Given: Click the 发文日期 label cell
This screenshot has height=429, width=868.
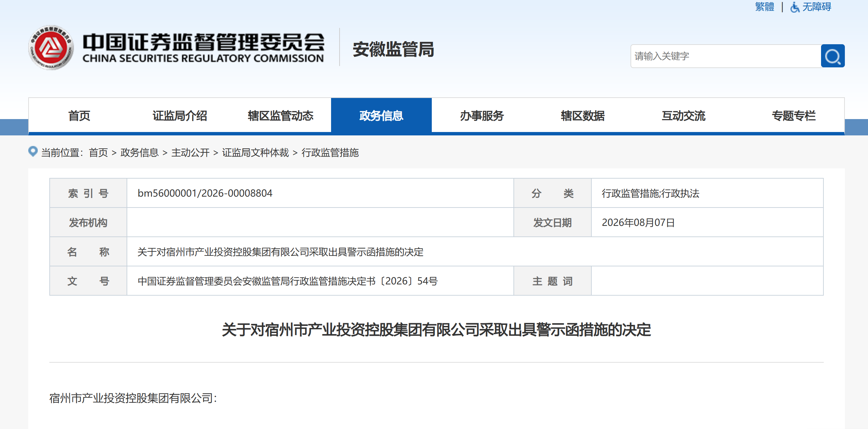Looking at the screenshot, I should click(553, 222).
